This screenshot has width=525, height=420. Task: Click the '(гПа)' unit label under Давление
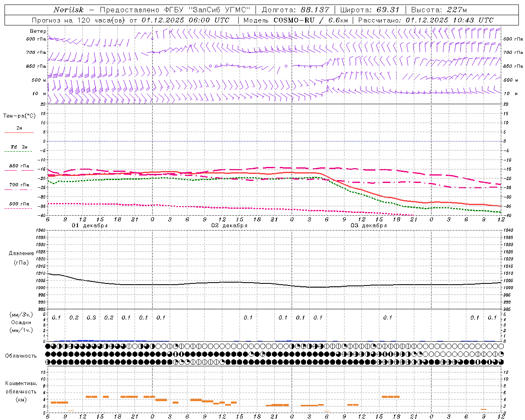tap(21, 262)
